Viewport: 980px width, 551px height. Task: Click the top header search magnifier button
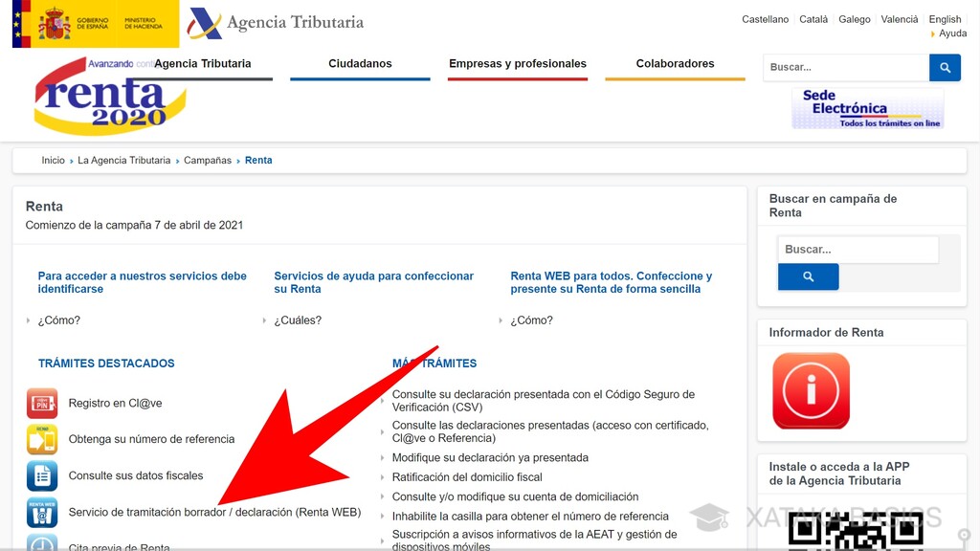945,68
